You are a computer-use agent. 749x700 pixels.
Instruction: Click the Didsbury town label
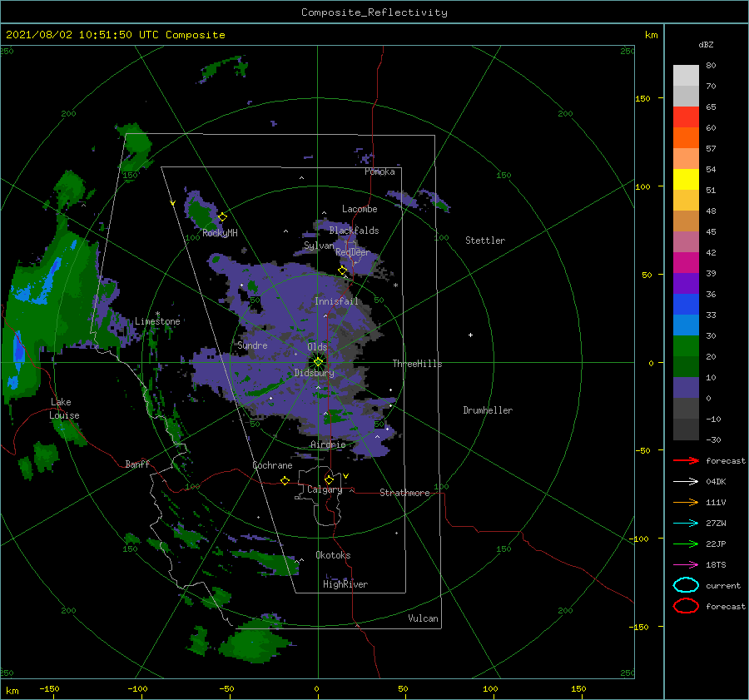pyautogui.click(x=315, y=373)
